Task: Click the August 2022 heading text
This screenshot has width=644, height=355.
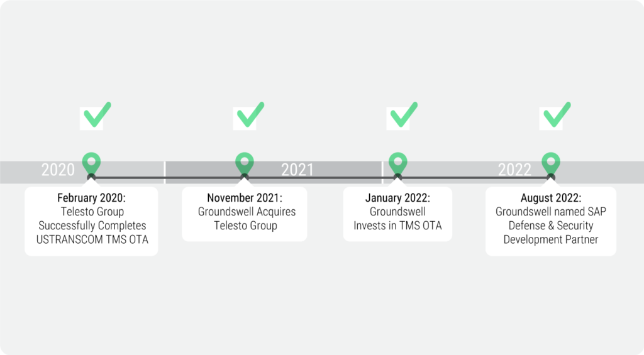Action: click(x=551, y=198)
